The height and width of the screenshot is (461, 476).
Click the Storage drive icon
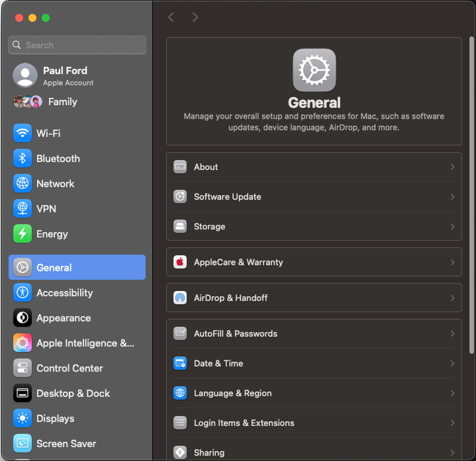coord(180,226)
